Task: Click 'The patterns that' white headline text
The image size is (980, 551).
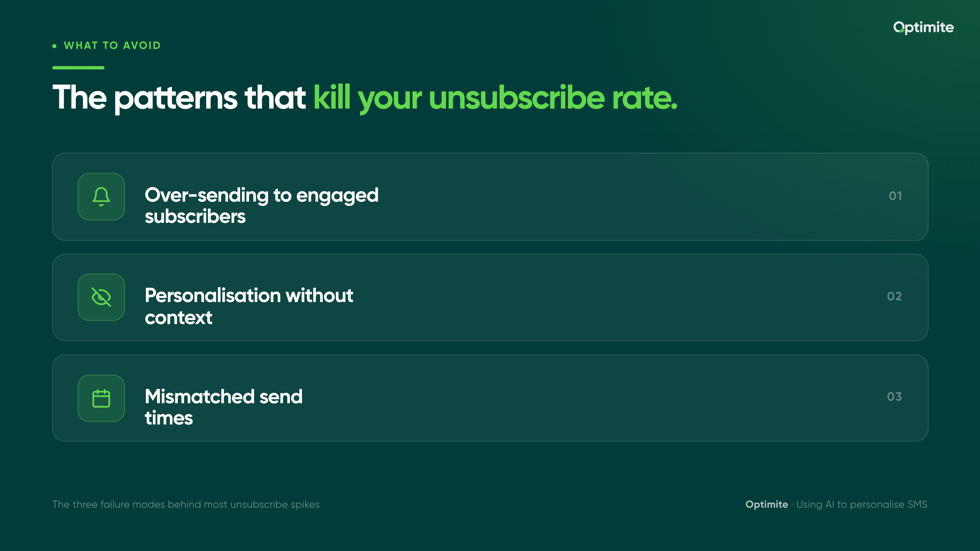Action: [179, 98]
